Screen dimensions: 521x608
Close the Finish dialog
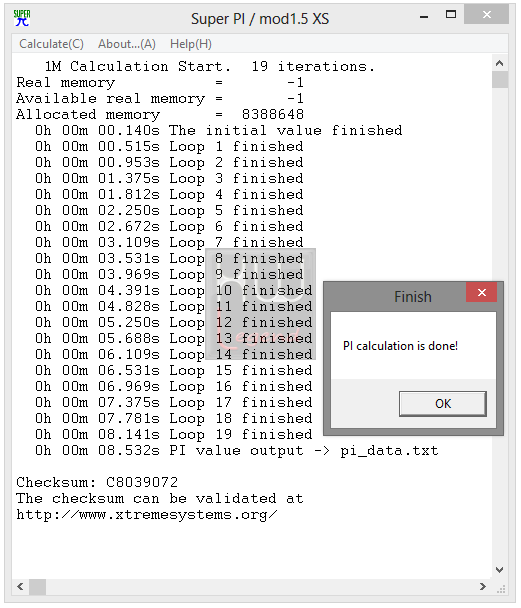tap(481, 292)
